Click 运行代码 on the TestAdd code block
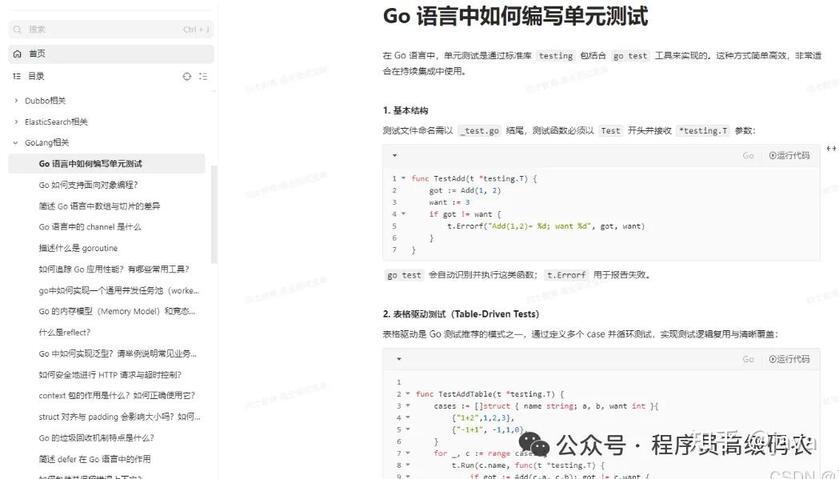The image size is (839, 479). coord(789,156)
